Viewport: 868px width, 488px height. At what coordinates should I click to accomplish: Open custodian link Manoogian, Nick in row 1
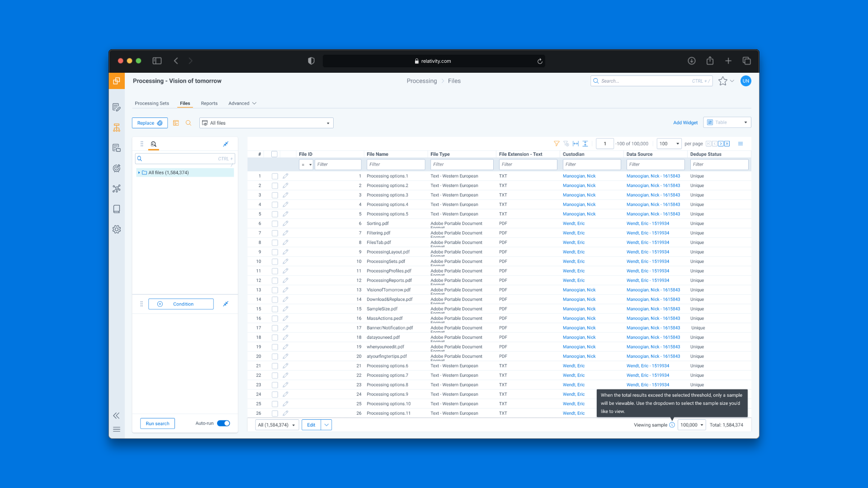[x=579, y=176]
